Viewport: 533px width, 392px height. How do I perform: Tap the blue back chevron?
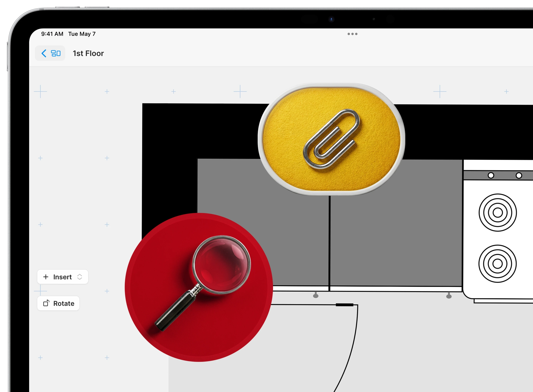(44, 53)
